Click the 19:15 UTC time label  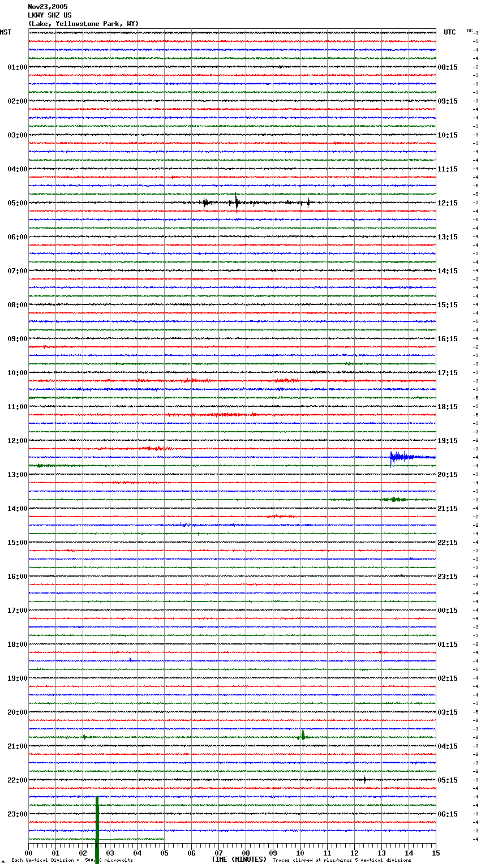tap(448, 441)
